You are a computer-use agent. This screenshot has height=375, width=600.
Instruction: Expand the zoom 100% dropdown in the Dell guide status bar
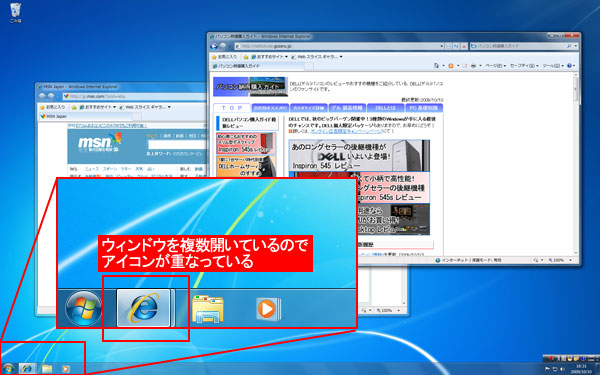tap(571, 260)
